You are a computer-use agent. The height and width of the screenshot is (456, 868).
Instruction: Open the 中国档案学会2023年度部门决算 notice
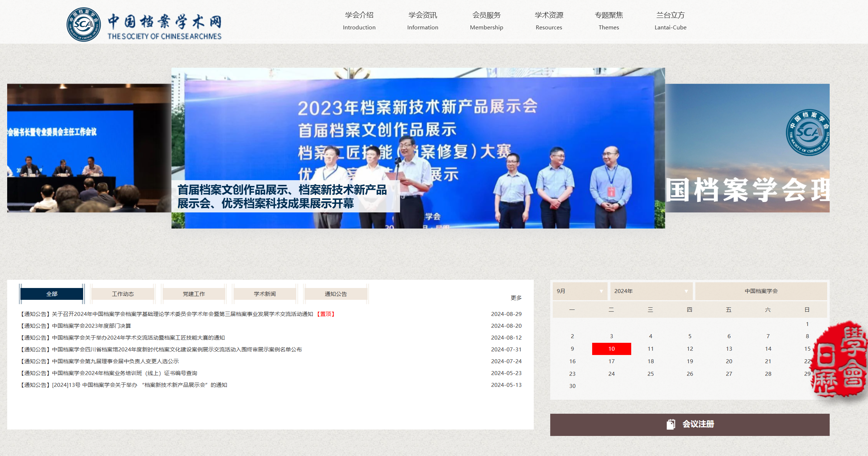click(76, 326)
